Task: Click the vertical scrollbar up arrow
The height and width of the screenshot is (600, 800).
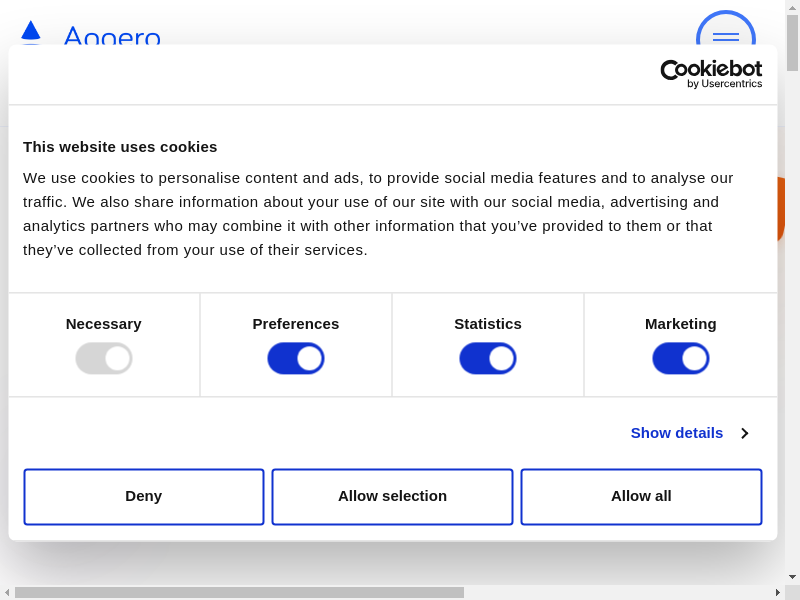Action: coord(792,7)
